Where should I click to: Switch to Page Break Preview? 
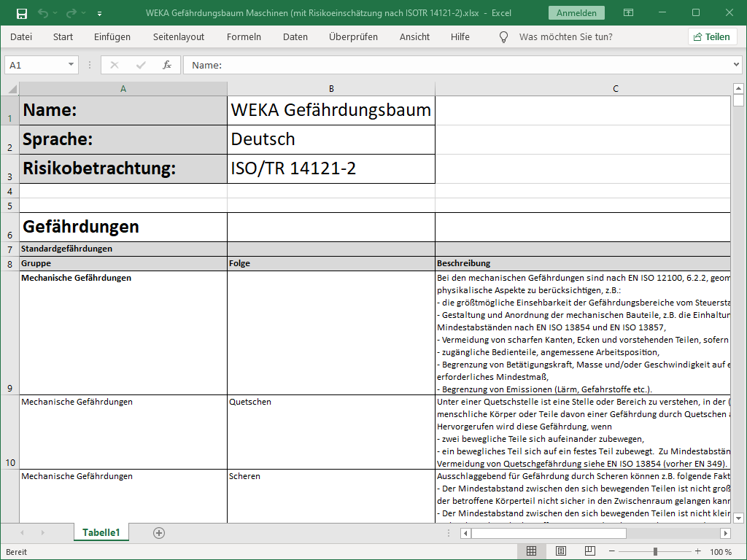coord(589,552)
